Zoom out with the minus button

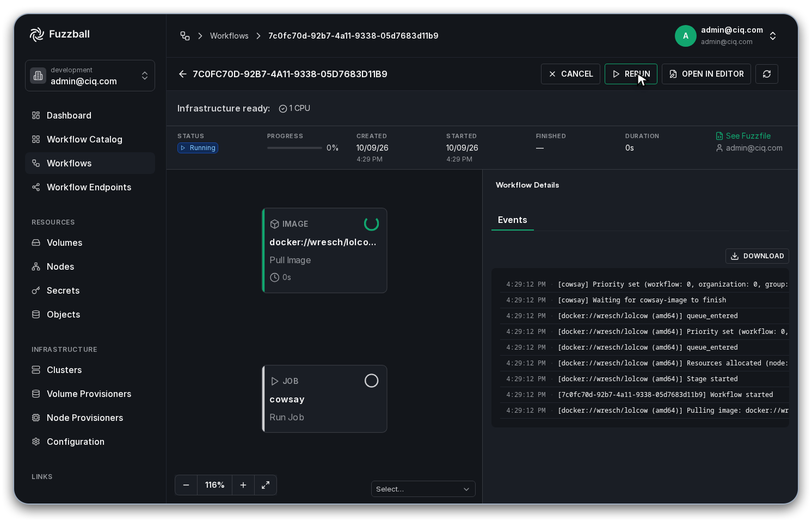[x=186, y=485]
